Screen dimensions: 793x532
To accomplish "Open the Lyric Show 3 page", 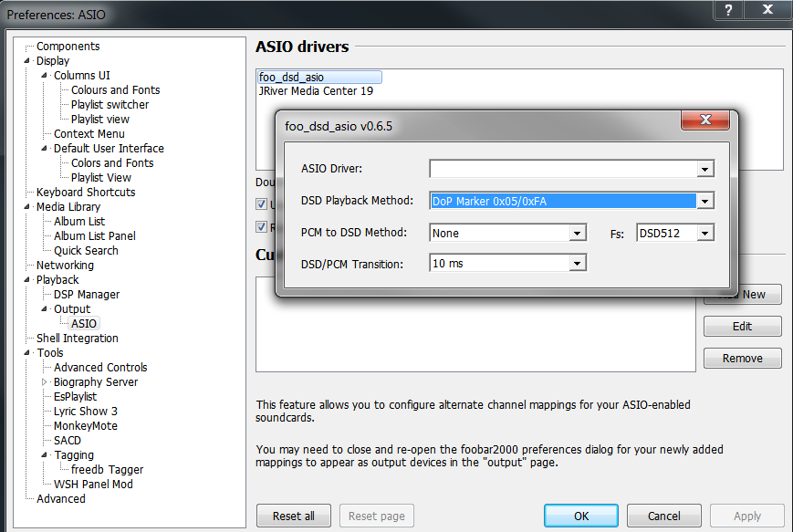I will pyautogui.click(x=86, y=412).
